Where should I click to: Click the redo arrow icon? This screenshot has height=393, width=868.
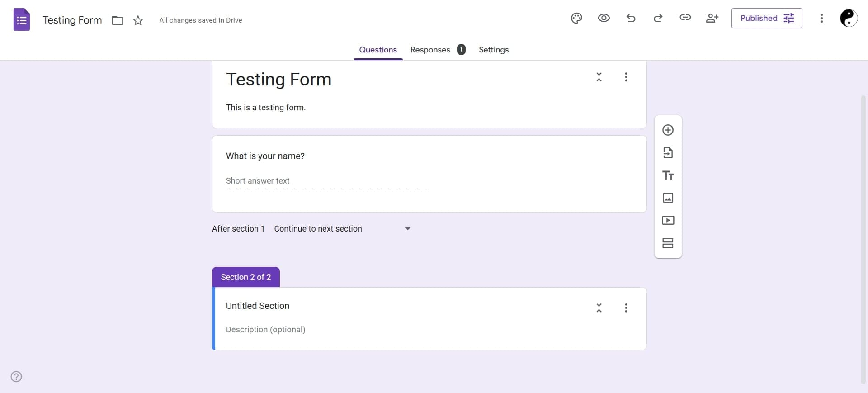658,19
